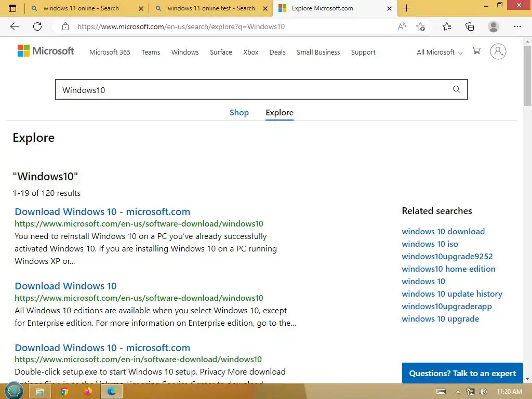Select the Shop tab
Image resolution: width=532 pixels, height=399 pixels.
239,113
